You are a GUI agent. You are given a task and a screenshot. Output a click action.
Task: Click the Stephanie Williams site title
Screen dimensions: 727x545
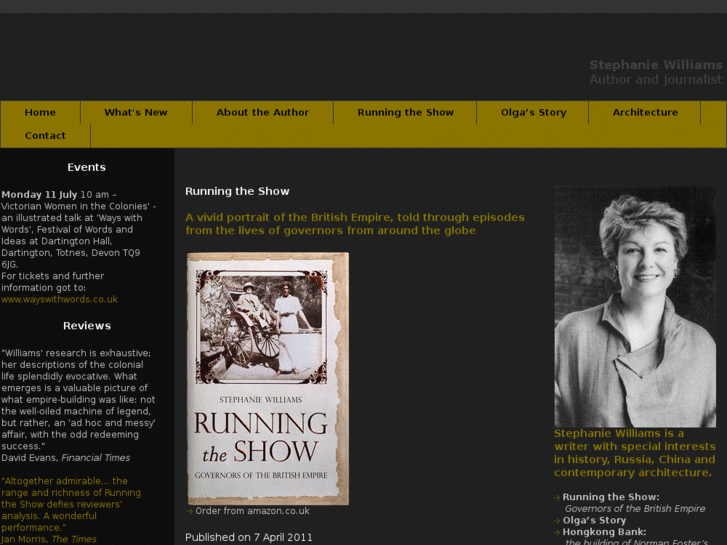point(655,65)
